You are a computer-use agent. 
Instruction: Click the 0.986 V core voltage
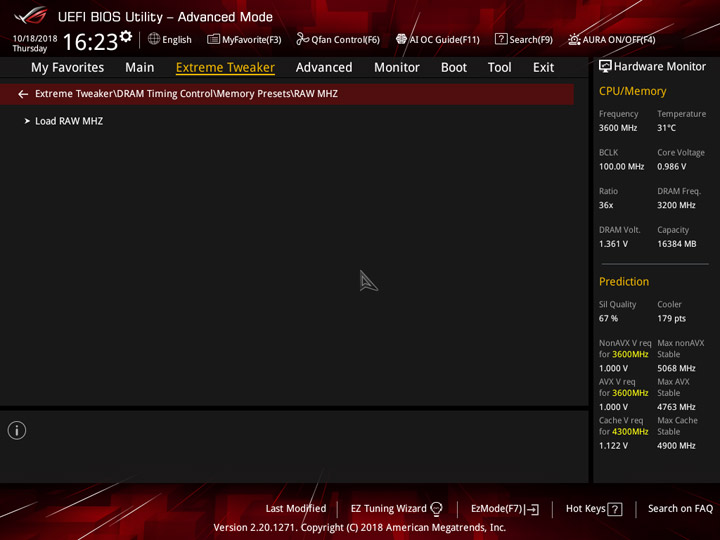671,166
